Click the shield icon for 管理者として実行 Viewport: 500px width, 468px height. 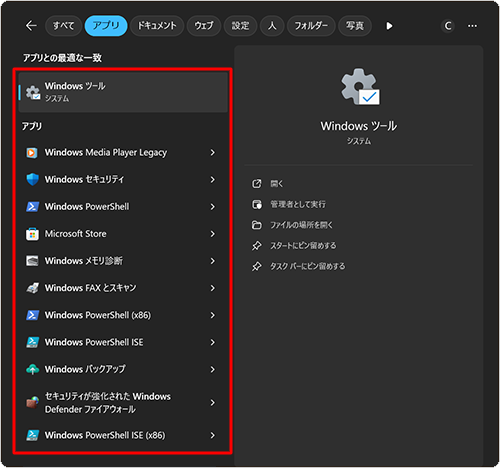point(256,204)
